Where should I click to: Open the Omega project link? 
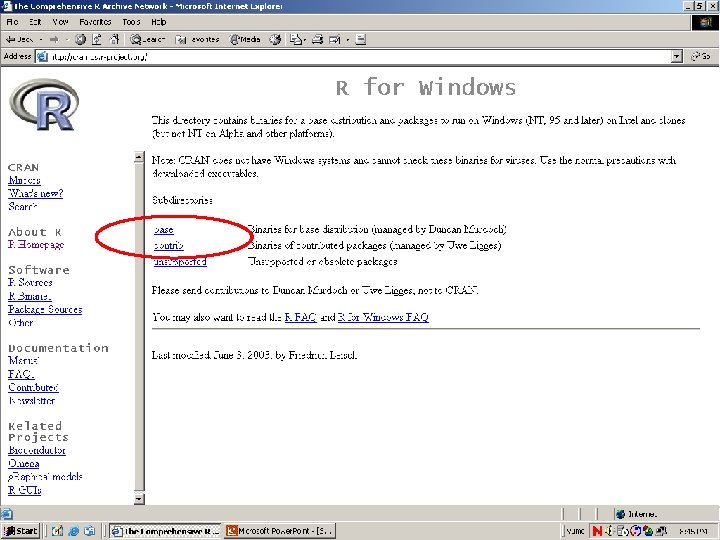[23, 464]
